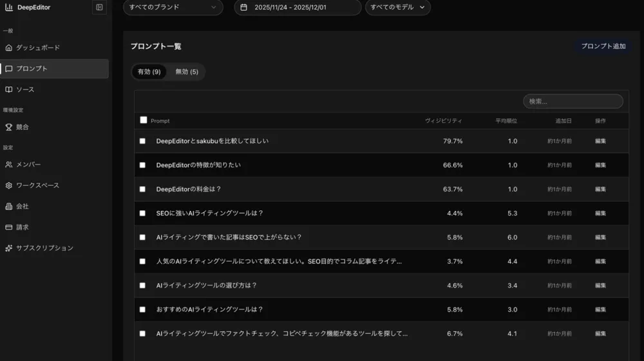Click the DeepEditor logo icon
Image resolution: width=644 pixels, height=361 pixels.
(8, 7)
